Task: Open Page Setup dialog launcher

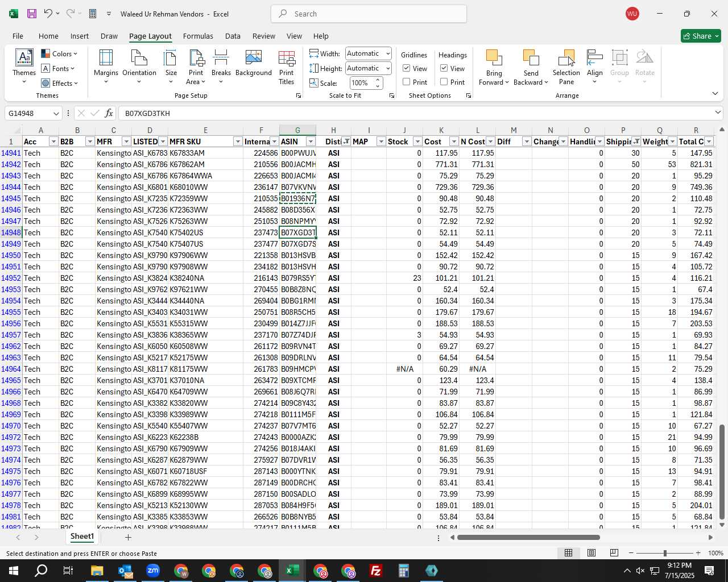Action: tap(298, 96)
